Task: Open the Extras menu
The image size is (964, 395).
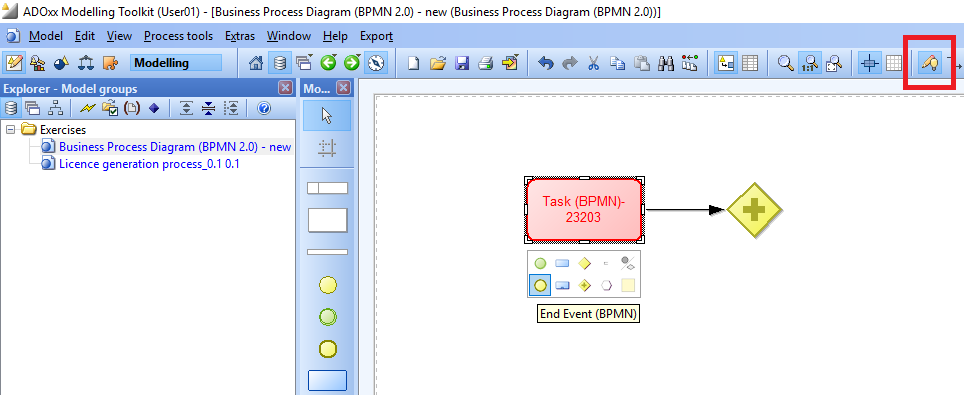Action: pos(240,36)
